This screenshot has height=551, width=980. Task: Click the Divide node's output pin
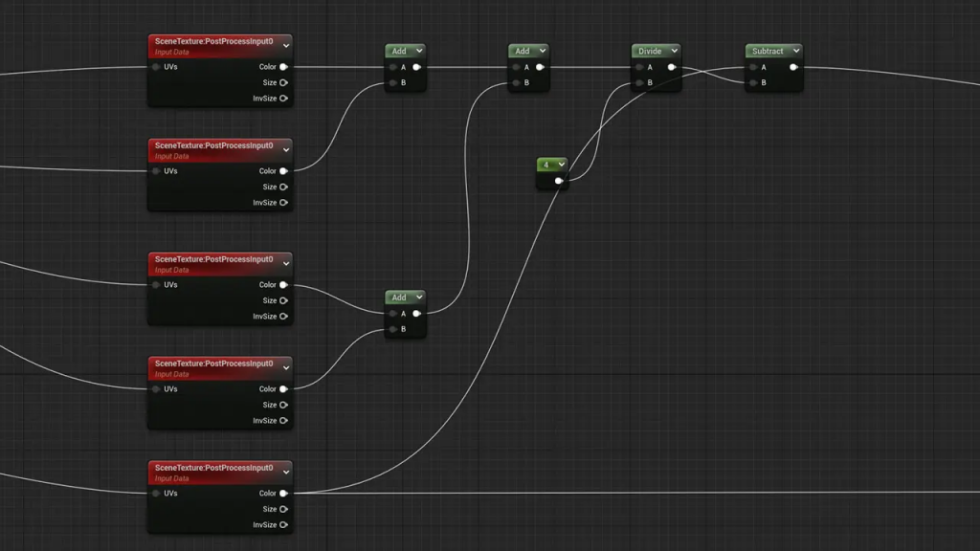click(x=672, y=67)
